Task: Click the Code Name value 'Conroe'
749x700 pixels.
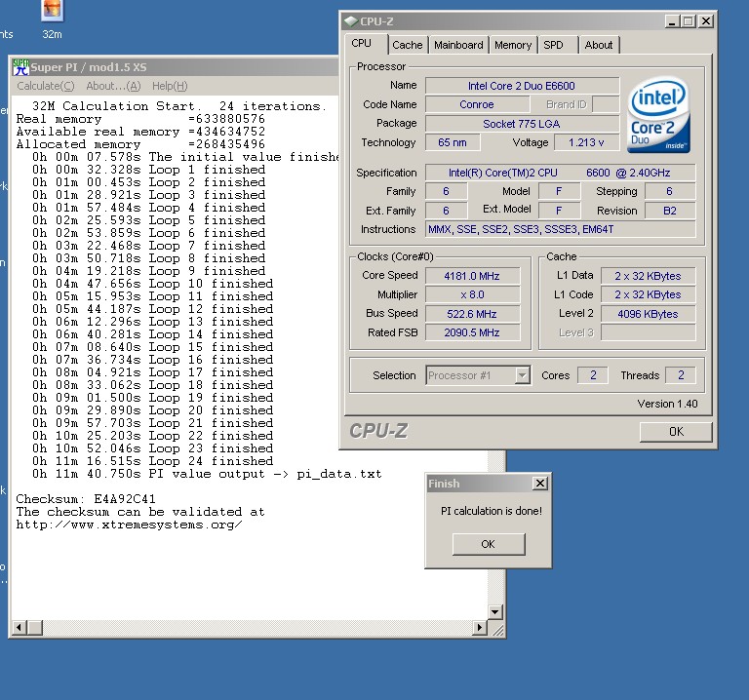Action: coord(477,104)
